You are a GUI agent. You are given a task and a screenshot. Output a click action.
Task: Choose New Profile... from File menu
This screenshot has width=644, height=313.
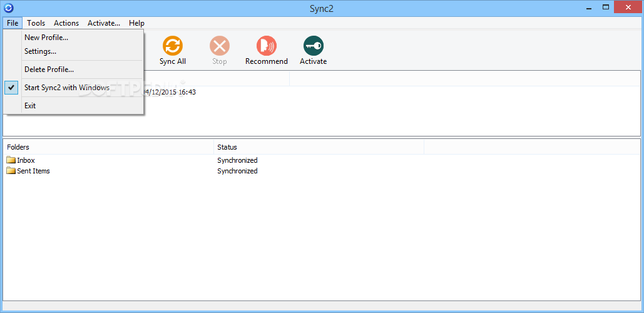click(x=74, y=38)
